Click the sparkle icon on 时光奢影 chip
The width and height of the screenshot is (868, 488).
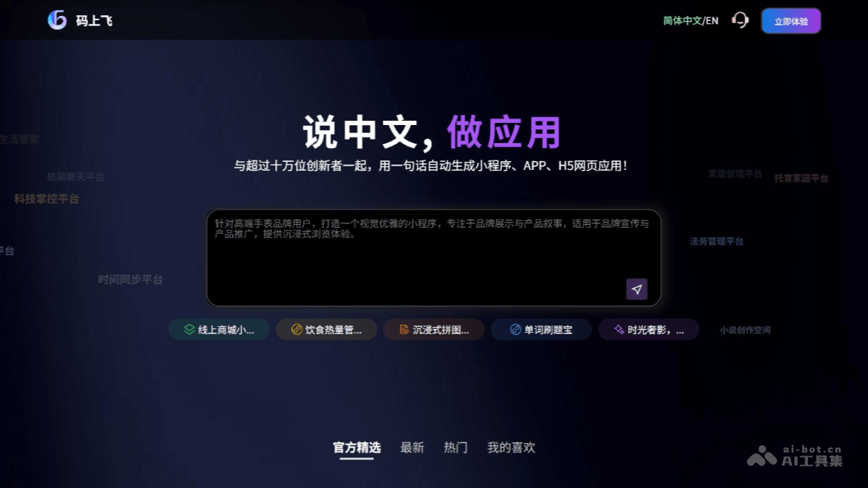point(618,330)
